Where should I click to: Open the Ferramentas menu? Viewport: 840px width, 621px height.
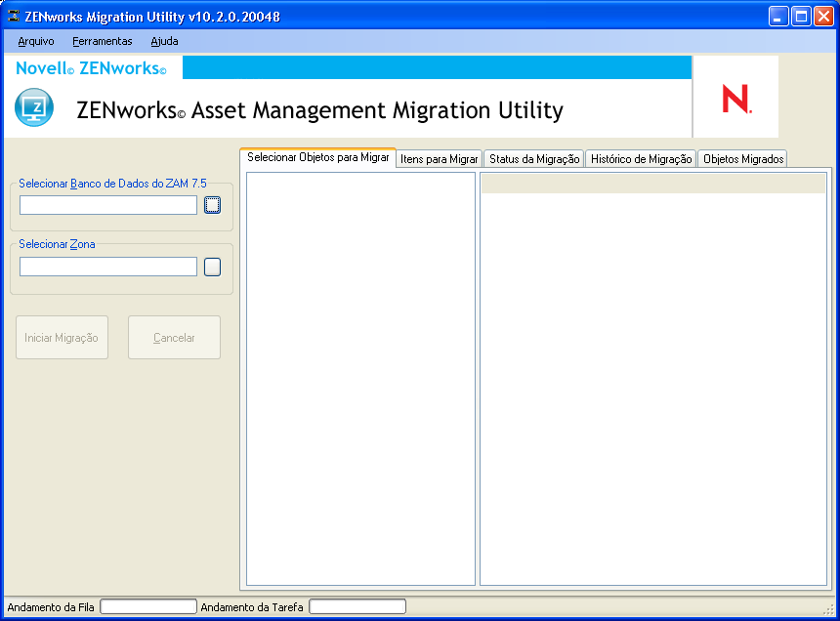pyautogui.click(x=103, y=41)
